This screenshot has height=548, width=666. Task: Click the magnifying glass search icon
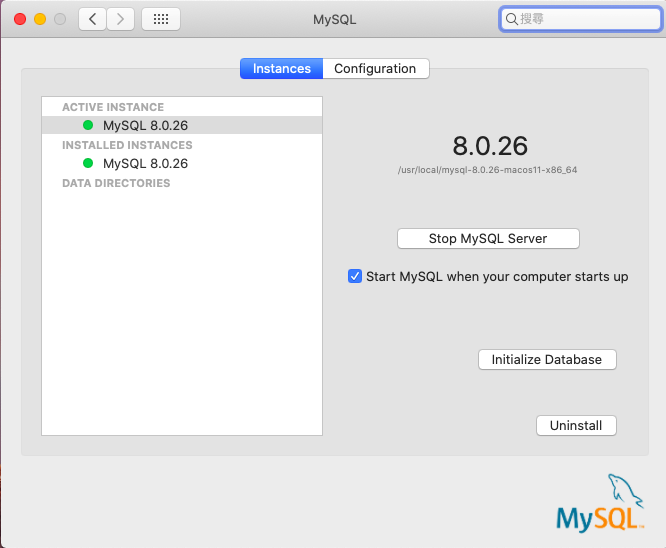(x=511, y=19)
